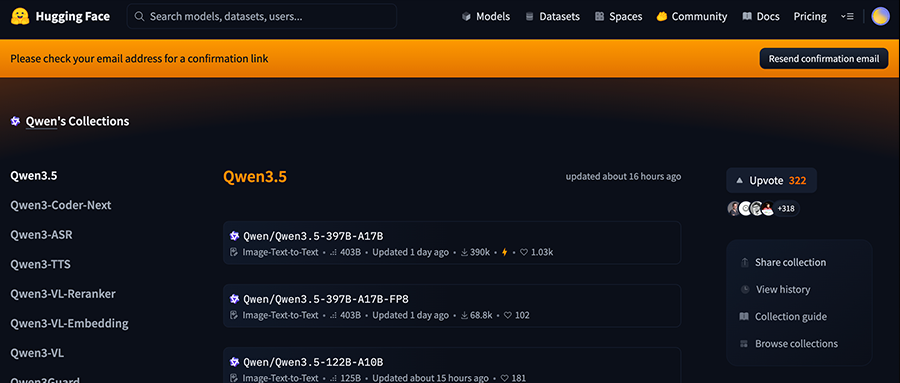Select Qwen3-VL-Reranker collection in sidebar

tap(63, 294)
